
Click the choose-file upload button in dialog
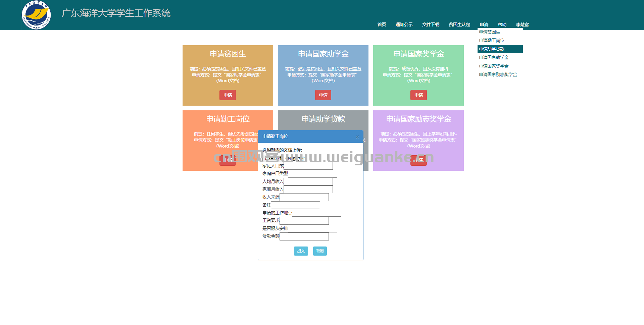[273, 158]
